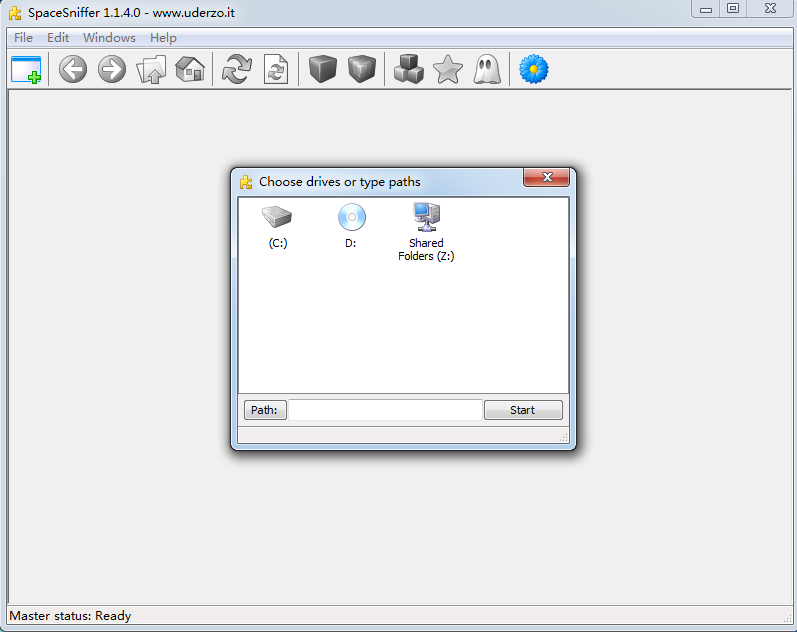Click the star icon in toolbar
This screenshot has height=632, width=797.
[x=448, y=70]
